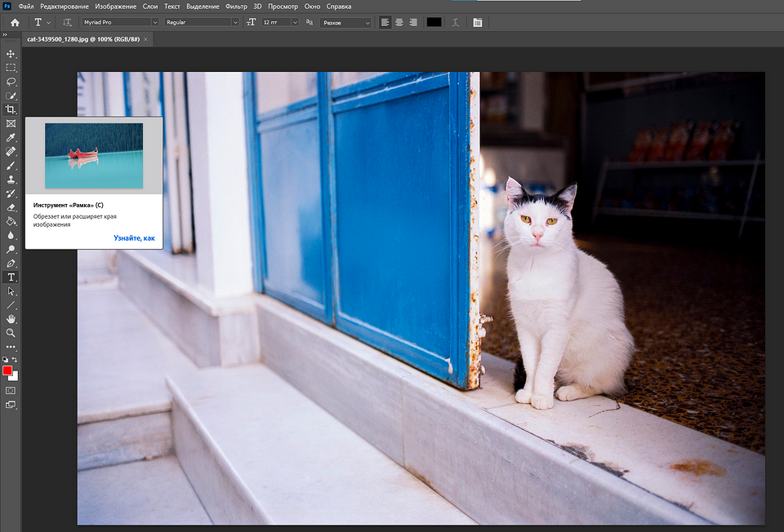Click the "Узнайте, как" link in tooltip

[x=134, y=237]
